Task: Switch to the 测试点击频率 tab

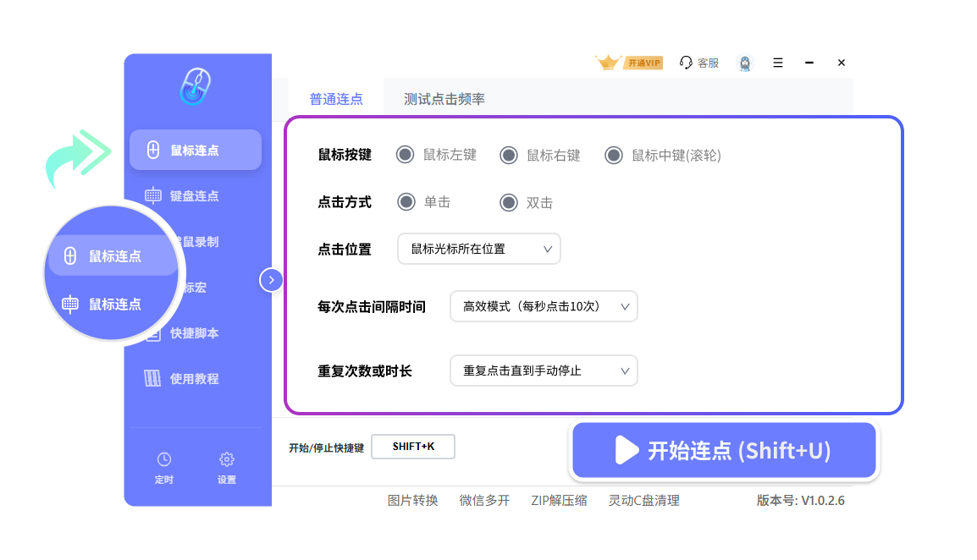Action: 444,99
